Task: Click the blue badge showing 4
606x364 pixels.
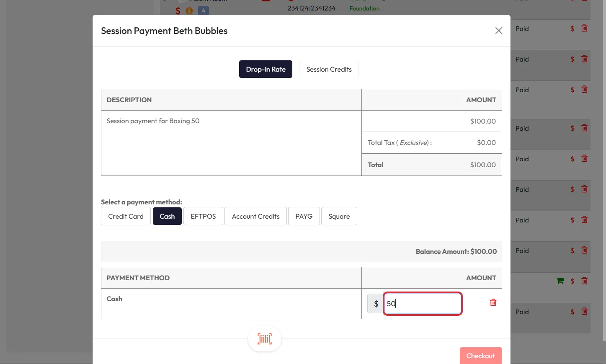Action: 203,11
